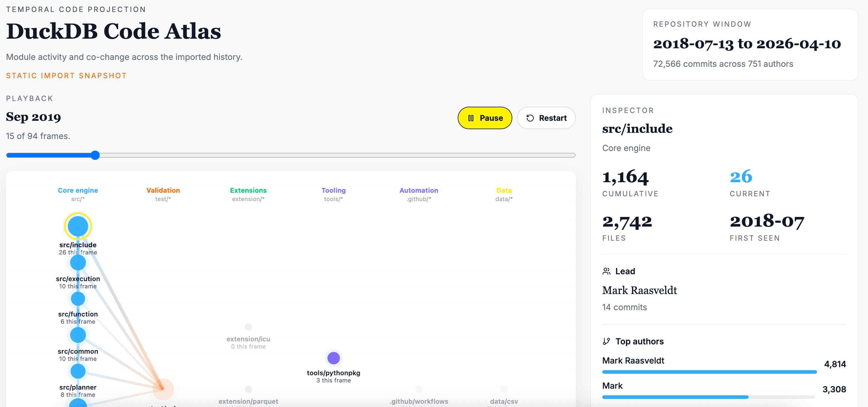
Task: Click the extension/parquet label
Action: coord(248,401)
